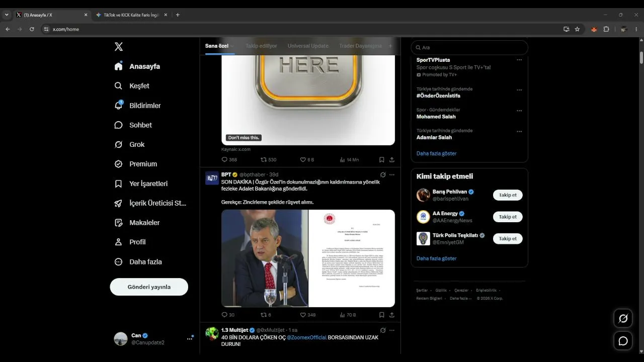
Task: Open floating Grok button
Action: [x=623, y=318]
